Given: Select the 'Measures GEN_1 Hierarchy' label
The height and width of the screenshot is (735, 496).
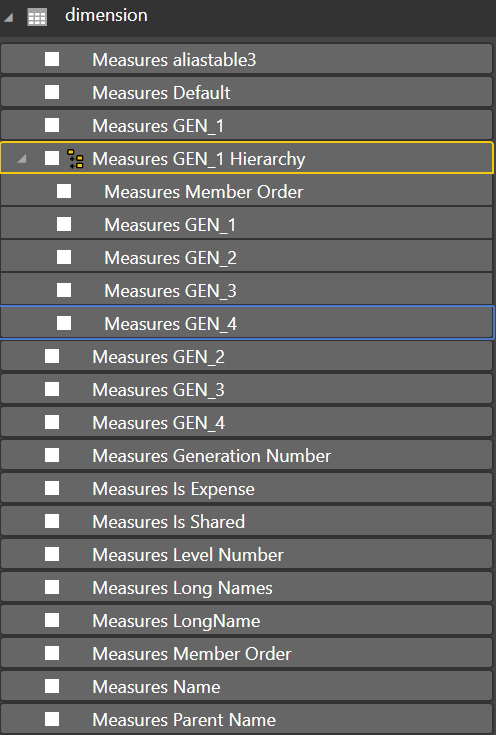Looking at the screenshot, I should pyautogui.click(x=199, y=159).
